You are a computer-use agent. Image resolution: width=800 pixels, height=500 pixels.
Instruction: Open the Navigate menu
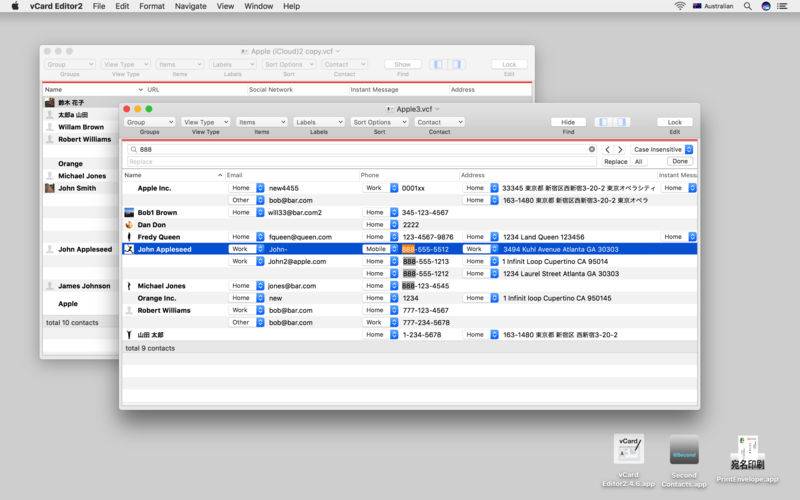coord(190,6)
